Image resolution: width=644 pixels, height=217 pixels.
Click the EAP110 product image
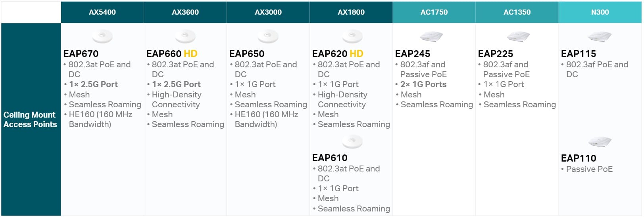(600, 142)
